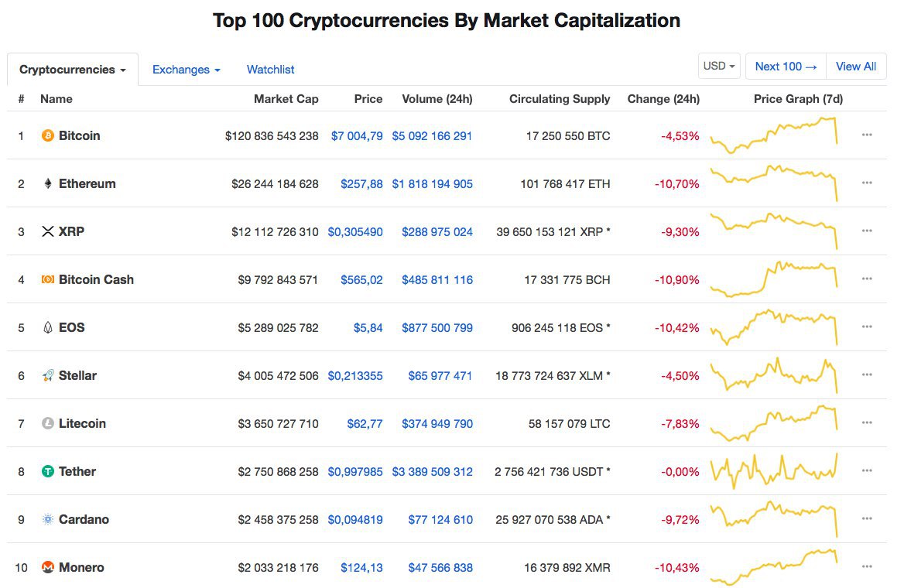Switch to the Watchlist tab
This screenshot has width=904, height=588.
(x=270, y=70)
